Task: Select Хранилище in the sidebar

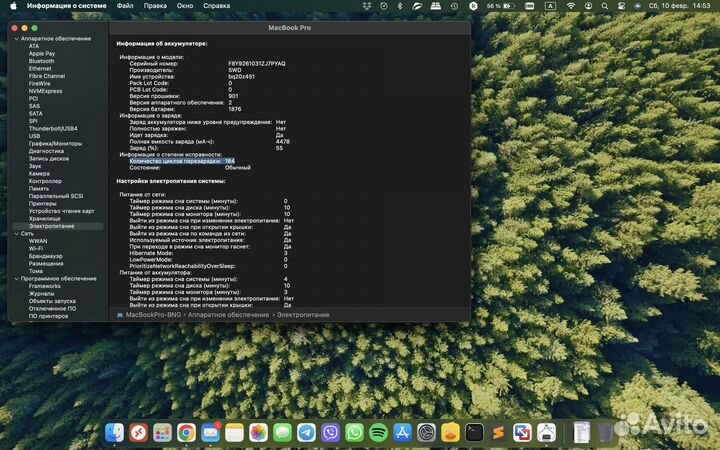Action: (45, 219)
